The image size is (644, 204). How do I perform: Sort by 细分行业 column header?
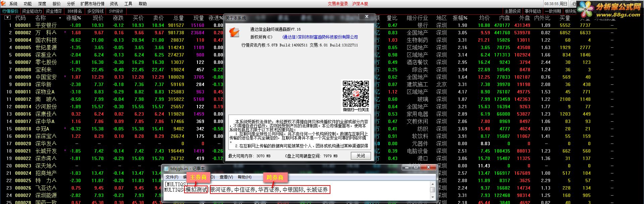(417, 18)
